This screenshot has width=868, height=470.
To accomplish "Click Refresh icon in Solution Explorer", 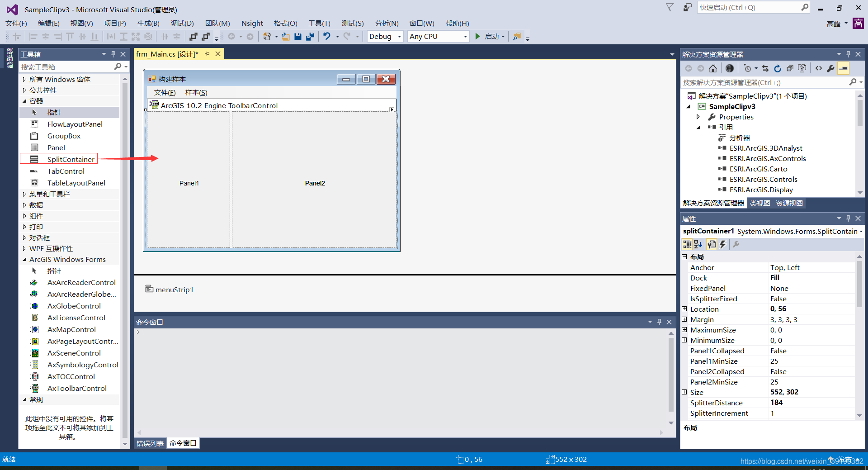I will point(778,68).
